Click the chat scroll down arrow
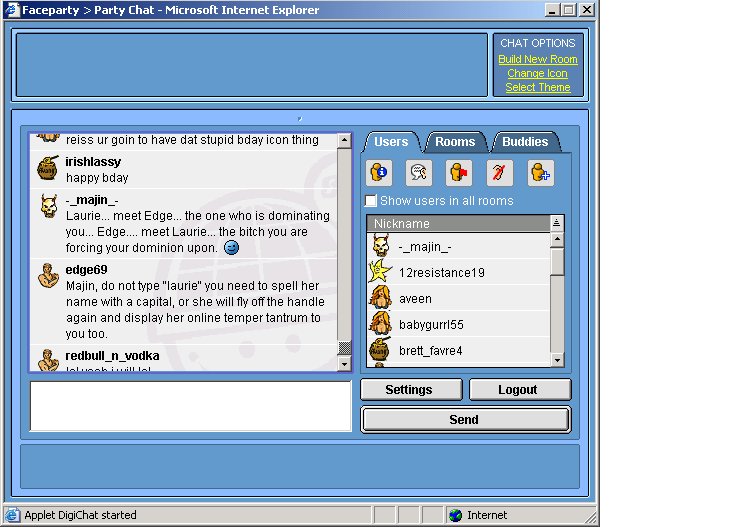Viewport: 734px width, 527px height. (x=344, y=364)
